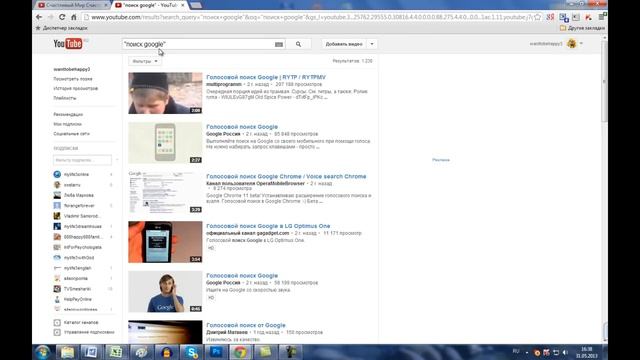Image resolution: width=640 pixels, height=360 pixels.
Task: Open thumbnail with boy in black hat
Action: pos(165,93)
